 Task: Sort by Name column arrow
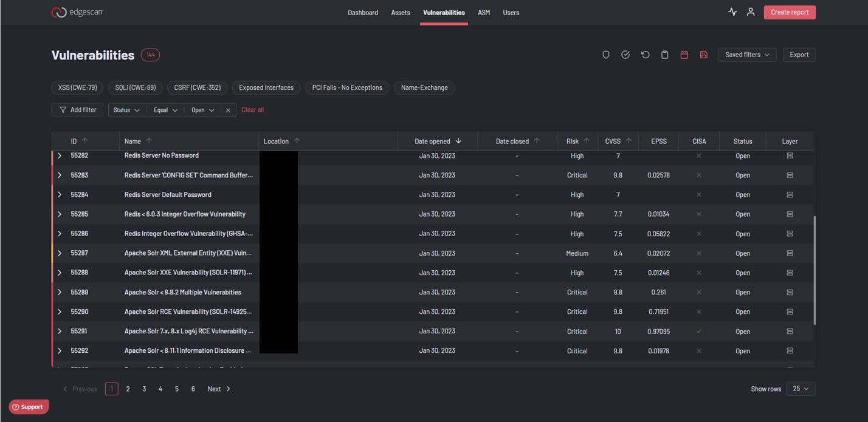click(149, 141)
